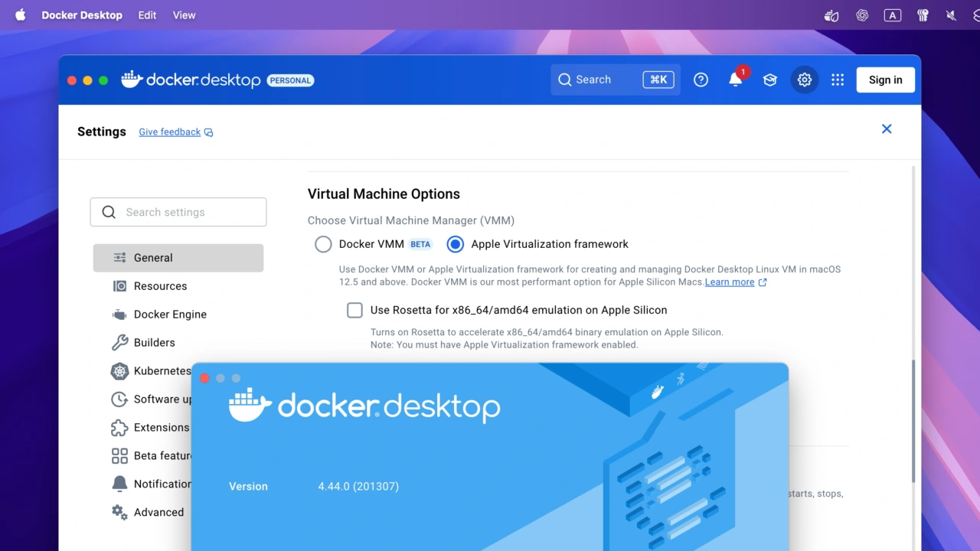Open the apps grid icon
Image resolution: width=980 pixels, height=551 pixels.
(838, 80)
